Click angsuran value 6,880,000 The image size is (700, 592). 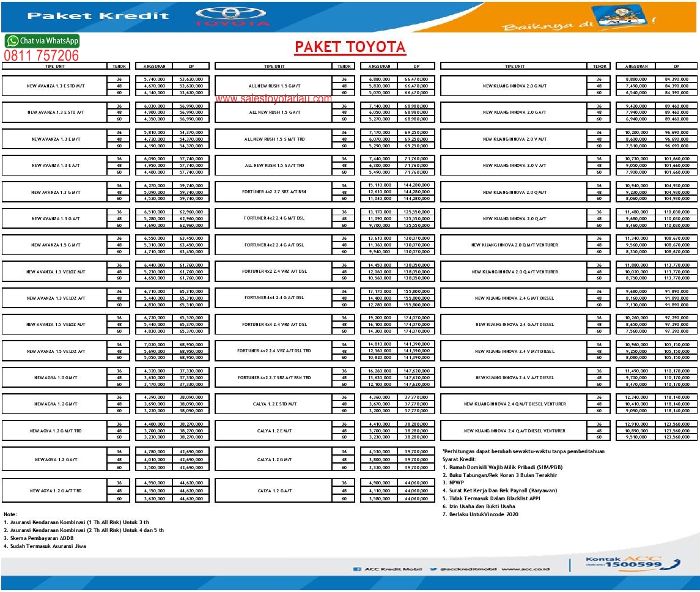click(x=380, y=79)
